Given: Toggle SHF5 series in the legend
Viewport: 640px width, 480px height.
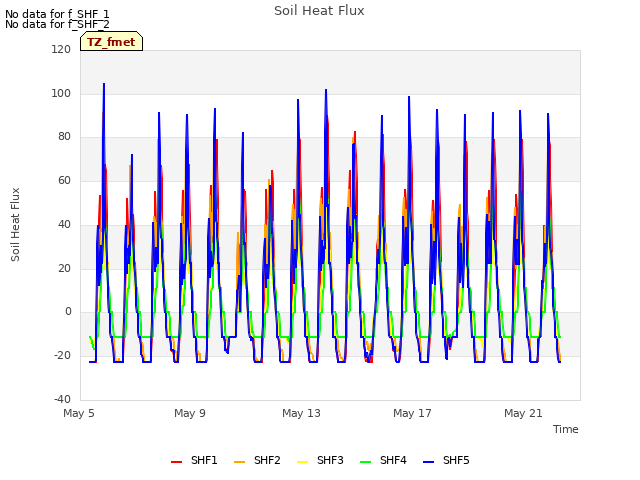Looking at the screenshot, I should [x=447, y=460].
